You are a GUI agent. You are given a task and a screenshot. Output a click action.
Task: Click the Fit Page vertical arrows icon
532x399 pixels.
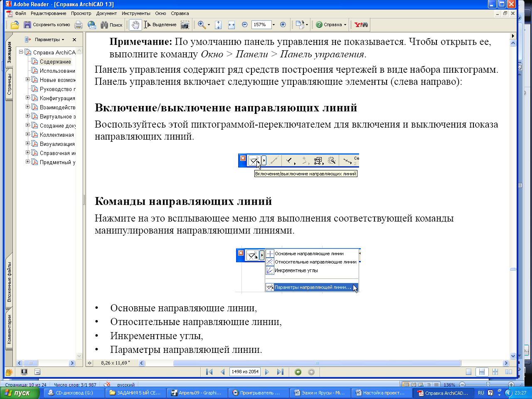(219, 25)
